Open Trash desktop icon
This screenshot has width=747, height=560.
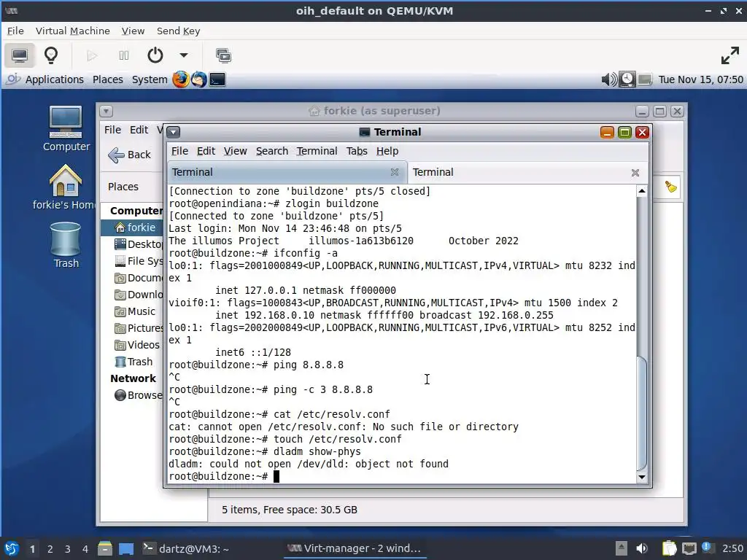66,245
